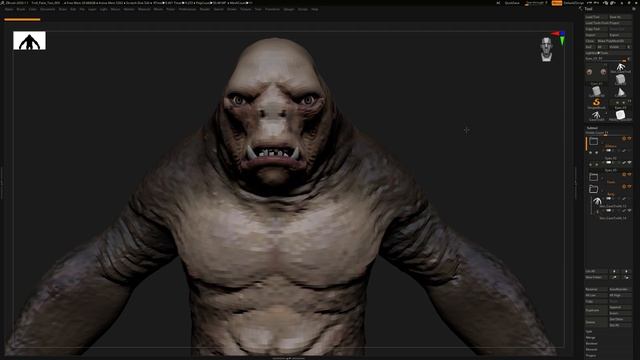Click the Append subtool button
640x360 pixels.
(x=620, y=307)
